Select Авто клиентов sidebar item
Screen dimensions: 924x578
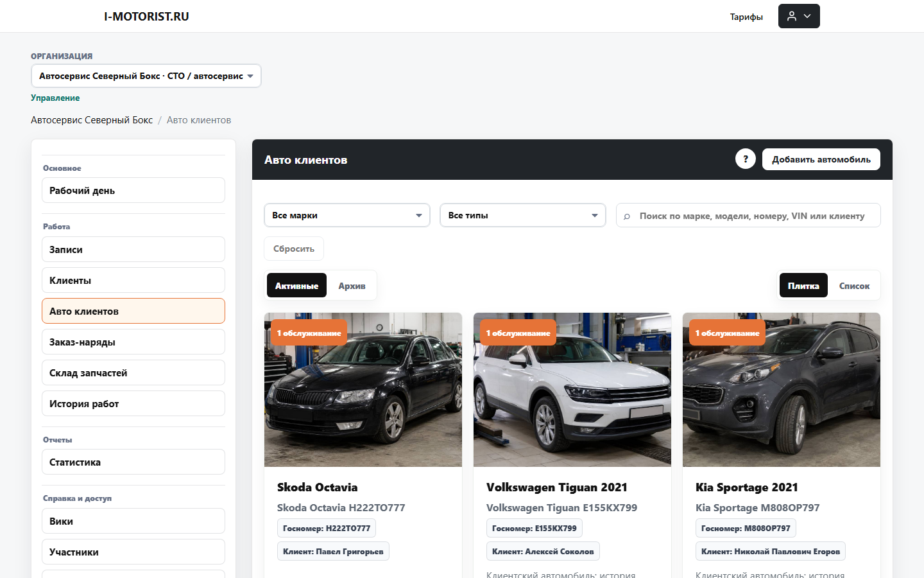coord(133,311)
